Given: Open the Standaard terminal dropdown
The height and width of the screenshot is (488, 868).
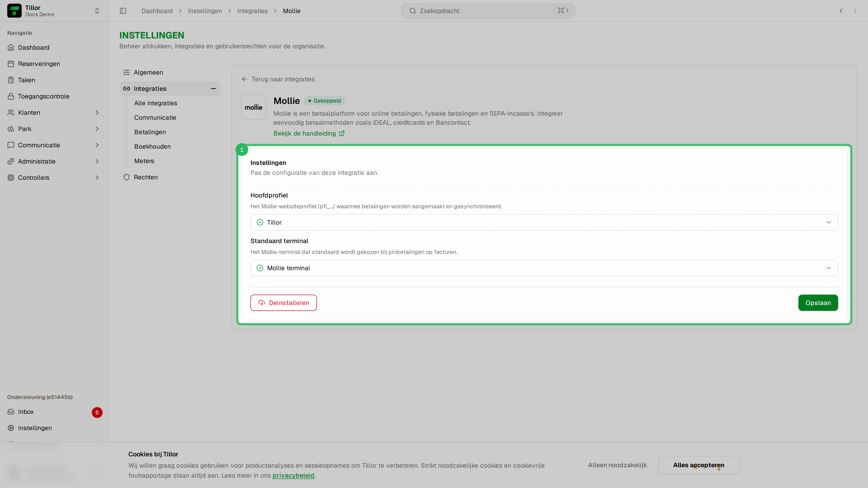Looking at the screenshot, I should pos(544,268).
